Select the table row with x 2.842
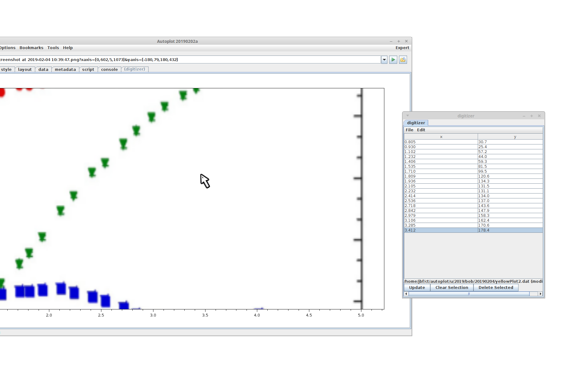The height and width of the screenshot is (368, 588). point(473,211)
